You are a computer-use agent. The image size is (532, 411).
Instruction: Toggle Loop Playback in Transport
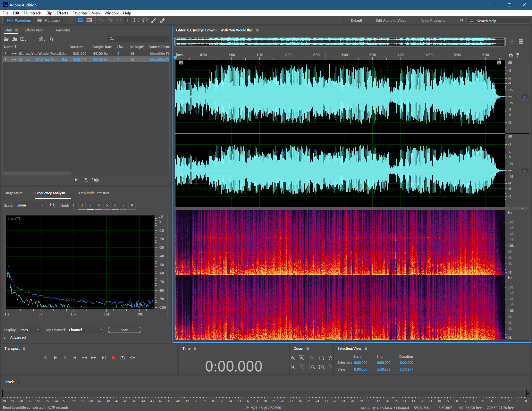(123, 357)
